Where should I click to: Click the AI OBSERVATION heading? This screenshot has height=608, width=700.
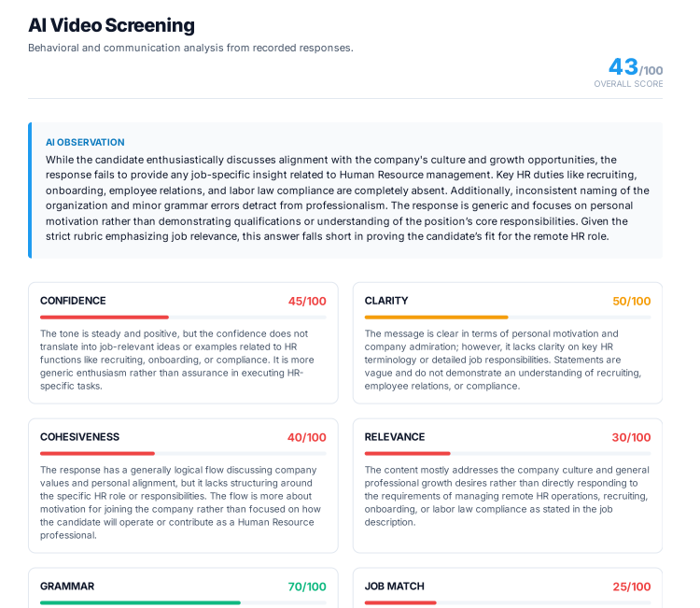click(85, 143)
